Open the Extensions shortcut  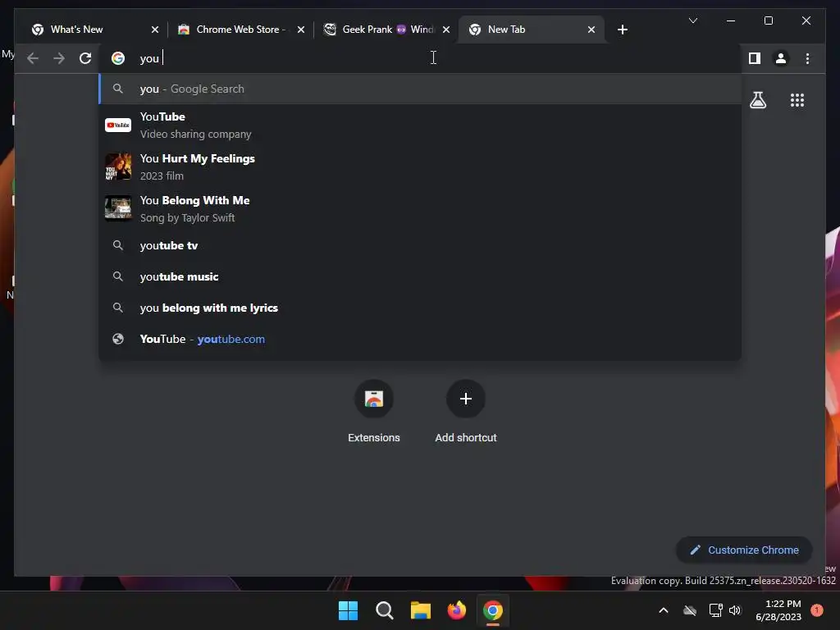tap(374, 412)
